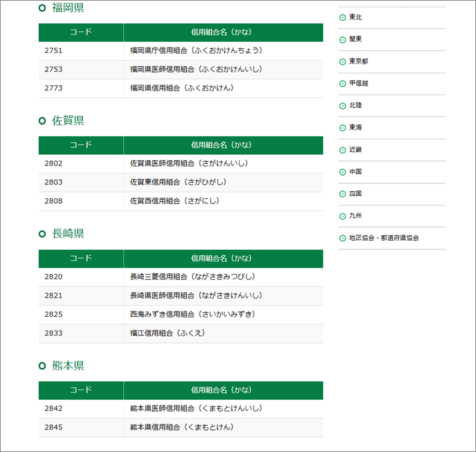Select the 福岡県 section heading
The width and height of the screenshot is (476, 452).
coord(68,8)
